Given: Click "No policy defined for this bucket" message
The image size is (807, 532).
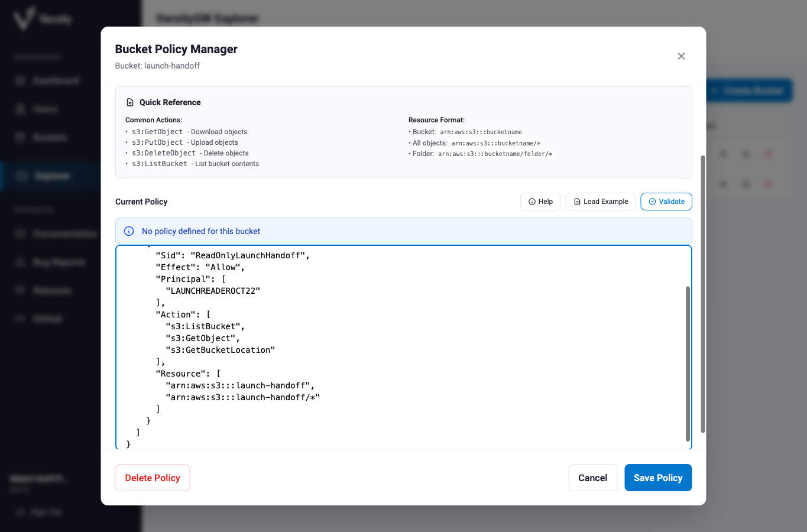Looking at the screenshot, I should tap(201, 231).
